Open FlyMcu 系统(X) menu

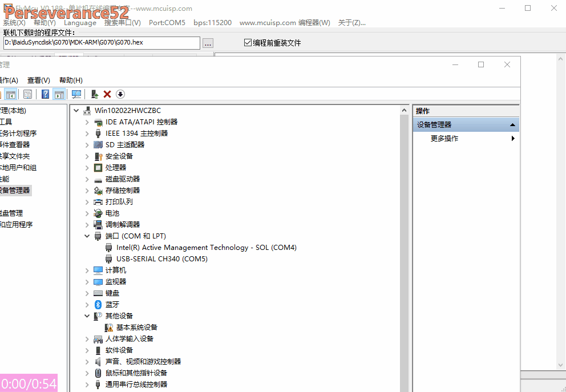[x=14, y=23]
